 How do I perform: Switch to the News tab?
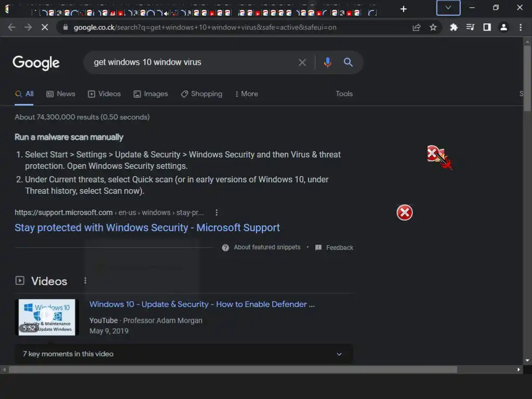(61, 94)
